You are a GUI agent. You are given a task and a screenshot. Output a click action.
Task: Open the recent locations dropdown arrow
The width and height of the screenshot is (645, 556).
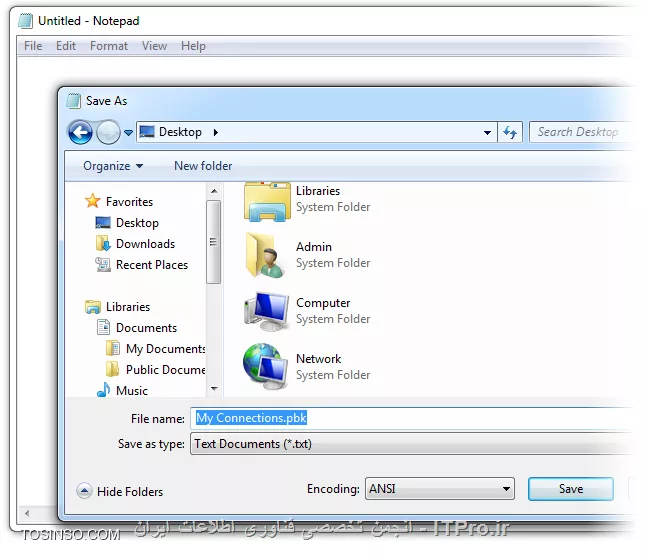pyautogui.click(x=128, y=133)
